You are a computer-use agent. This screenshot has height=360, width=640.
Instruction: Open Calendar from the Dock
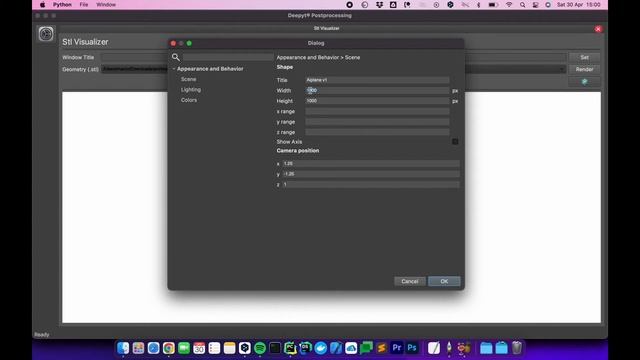click(x=199, y=348)
